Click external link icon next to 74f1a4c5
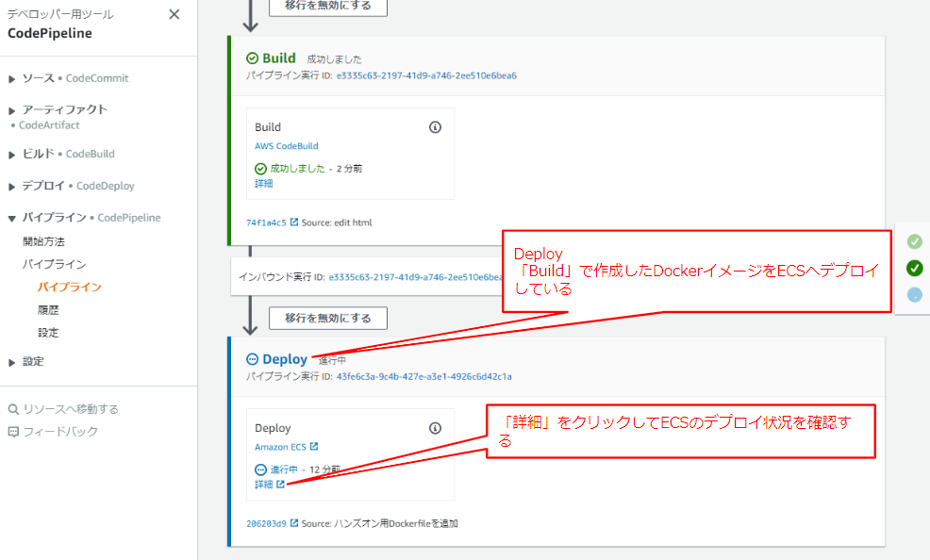Viewport: 930px width, 560px height. coord(294,222)
